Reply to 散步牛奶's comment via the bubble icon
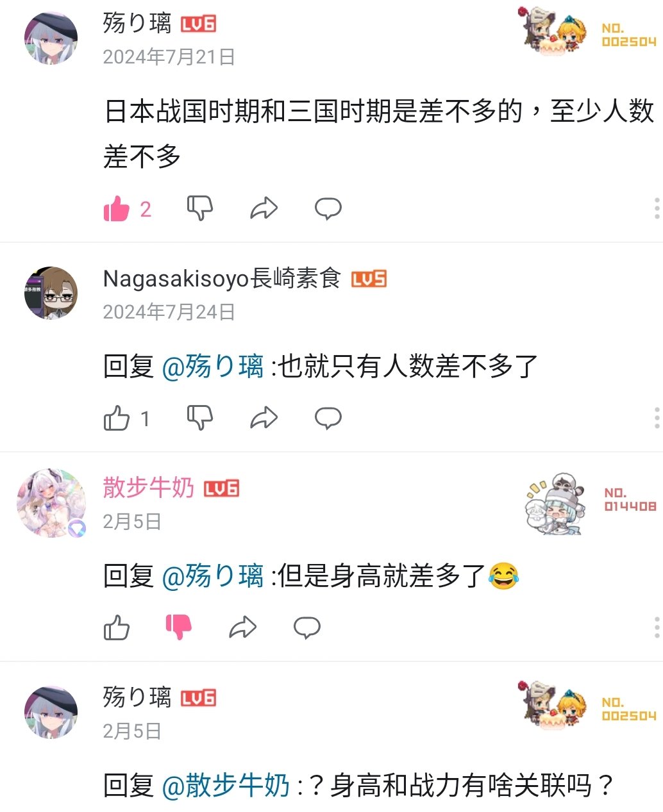 click(x=306, y=627)
